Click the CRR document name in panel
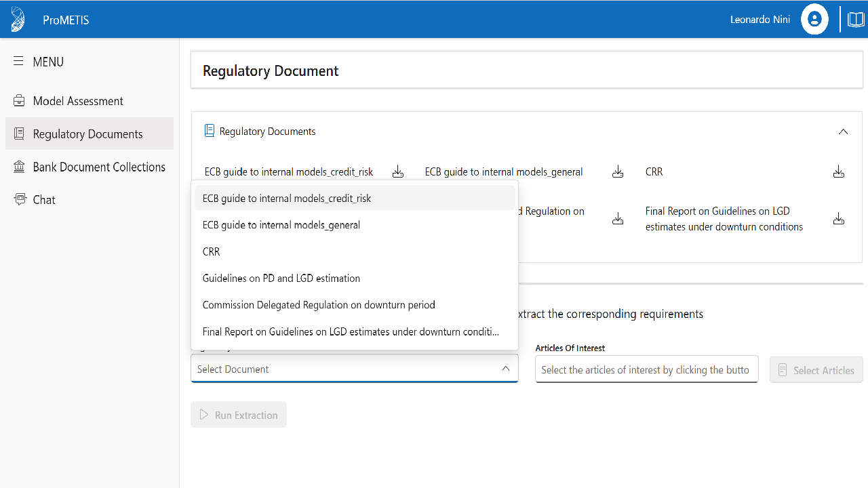This screenshot has width=868, height=488. tap(654, 172)
